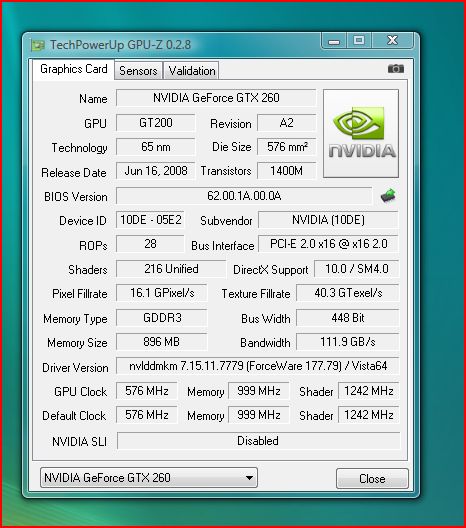This screenshot has height=528, width=466.
Task: Click the Die Size field 576 mm²
Action: point(287,147)
